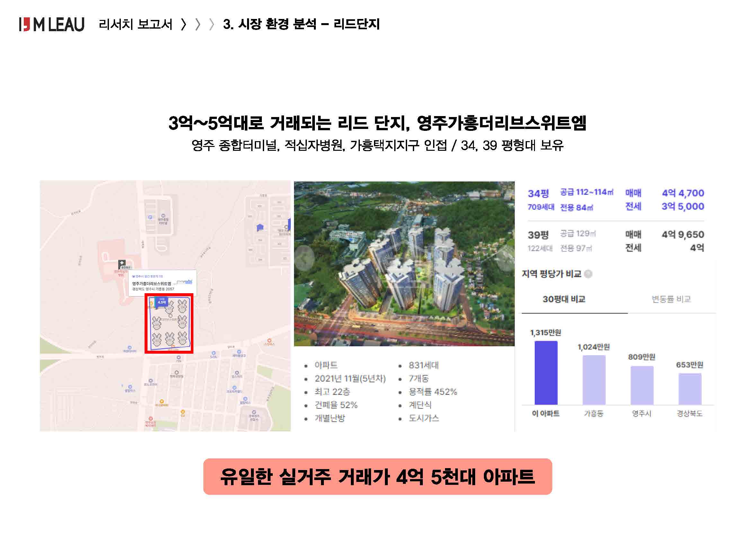756x535 pixels.
Task: Select the 34평 price row
Action: (x=615, y=200)
